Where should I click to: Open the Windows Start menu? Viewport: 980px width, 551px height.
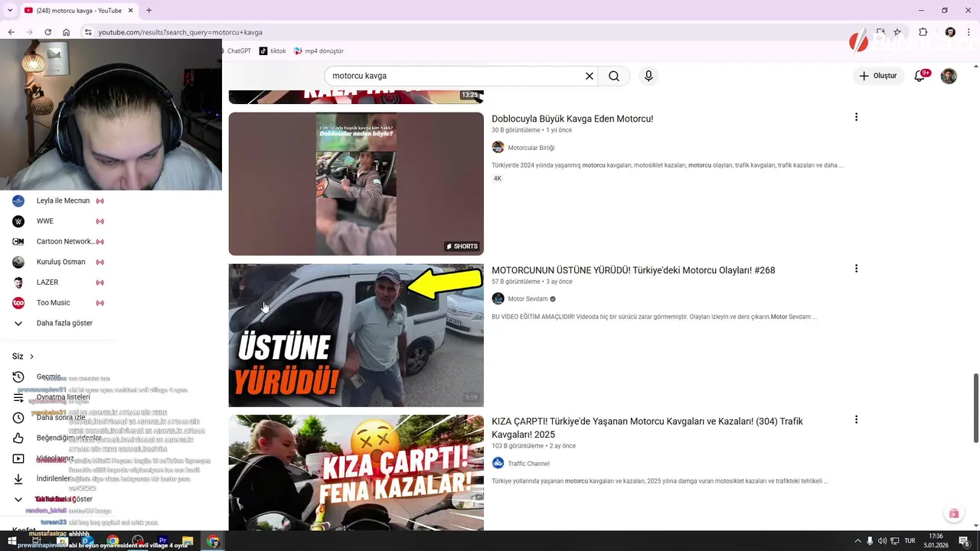pyautogui.click(x=11, y=541)
